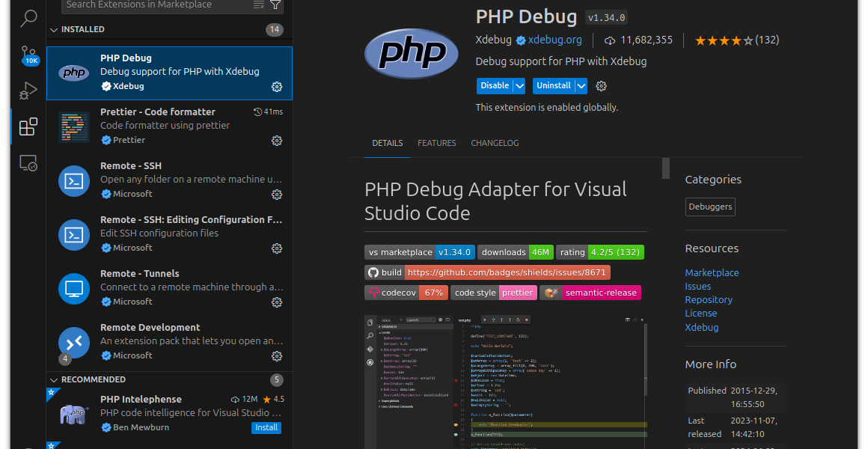Open the Issues resource link
This screenshot has width=868, height=449.
(x=698, y=286)
